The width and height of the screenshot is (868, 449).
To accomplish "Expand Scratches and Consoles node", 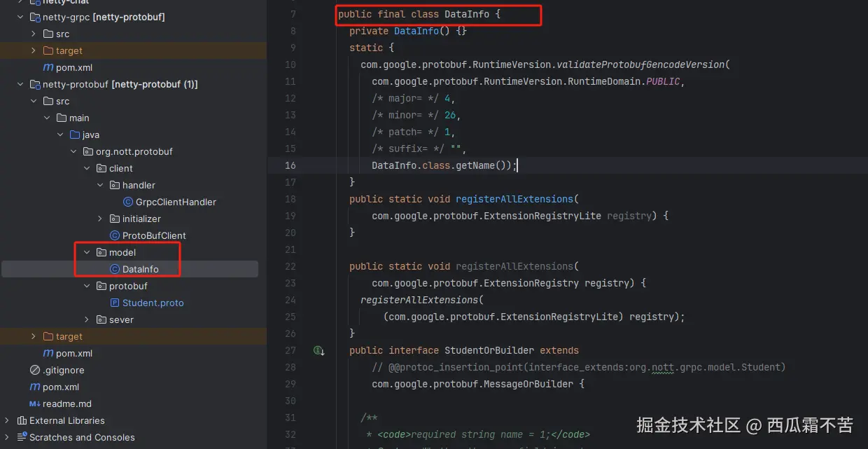I will (x=7, y=437).
